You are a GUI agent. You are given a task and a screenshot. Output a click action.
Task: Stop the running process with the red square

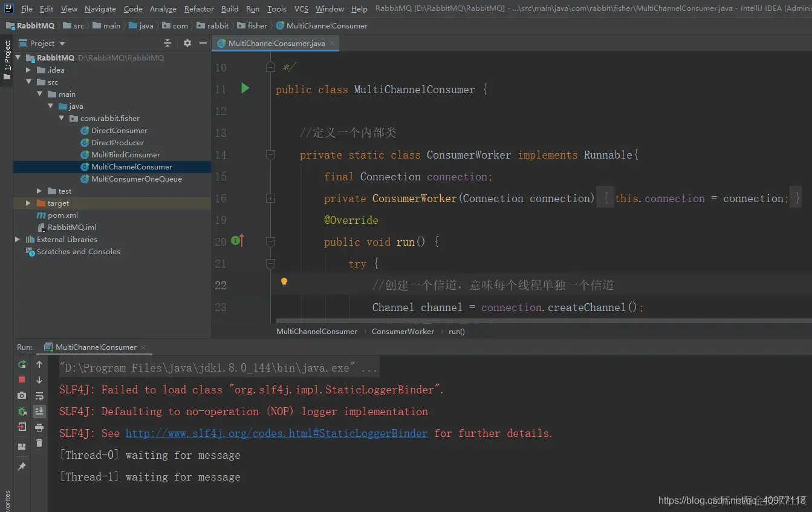click(22, 379)
